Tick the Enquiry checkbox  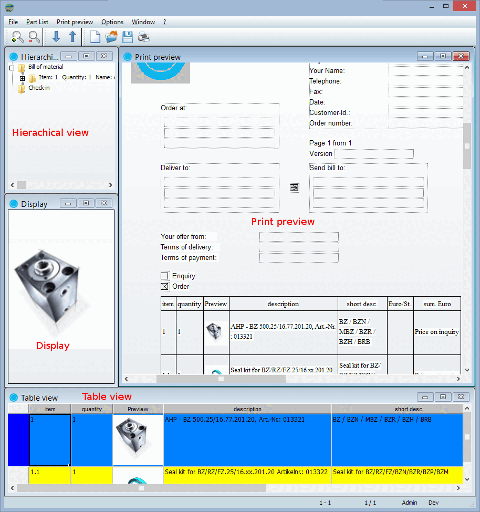pyautogui.click(x=165, y=276)
